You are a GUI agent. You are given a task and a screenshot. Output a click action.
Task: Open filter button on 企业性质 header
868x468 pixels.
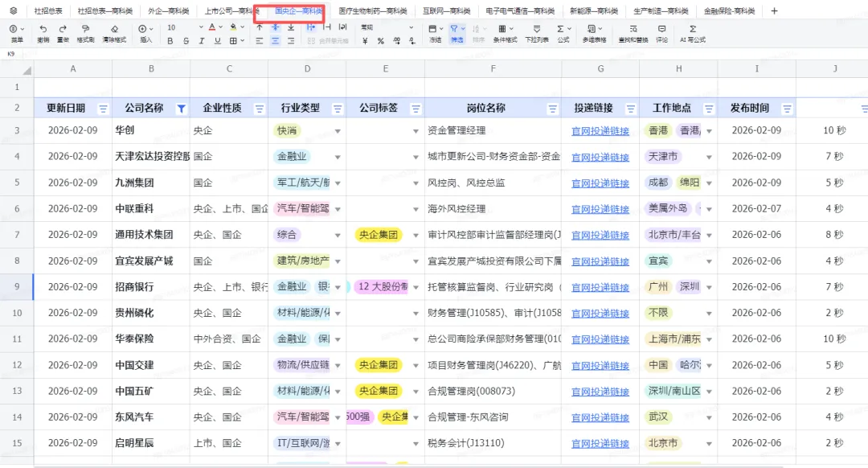pyautogui.click(x=259, y=109)
